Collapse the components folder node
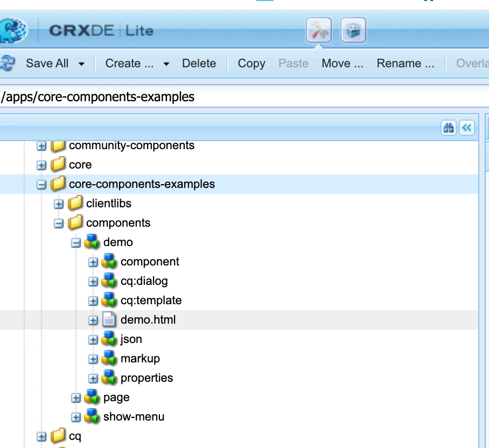 (x=58, y=223)
